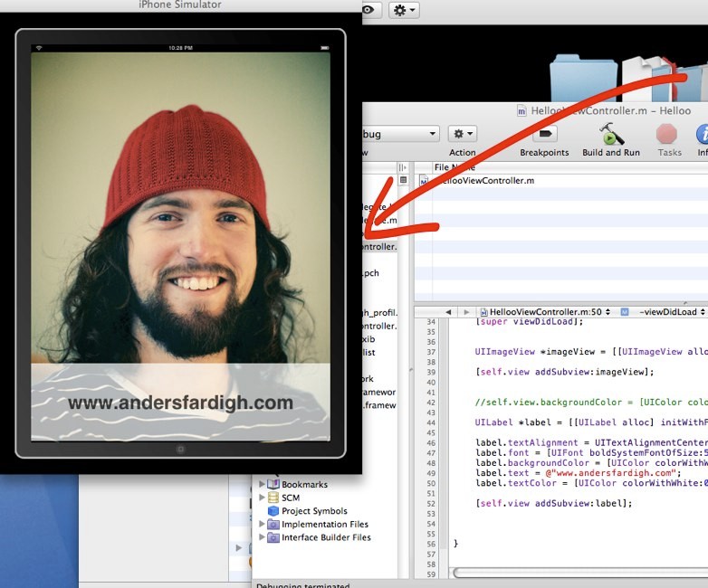
Task: Go back with editor history left arrow
Action: (448, 312)
